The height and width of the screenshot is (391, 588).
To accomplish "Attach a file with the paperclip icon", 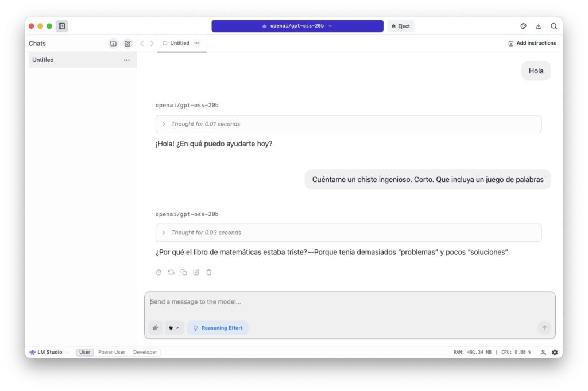I will [x=155, y=328].
